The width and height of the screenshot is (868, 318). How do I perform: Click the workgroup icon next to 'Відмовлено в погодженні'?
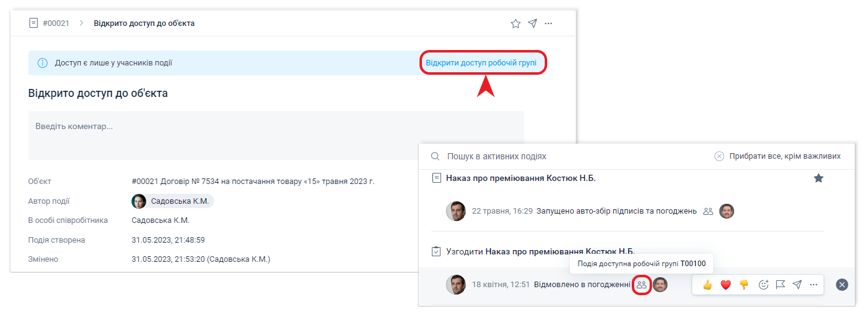click(x=642, y=285)
